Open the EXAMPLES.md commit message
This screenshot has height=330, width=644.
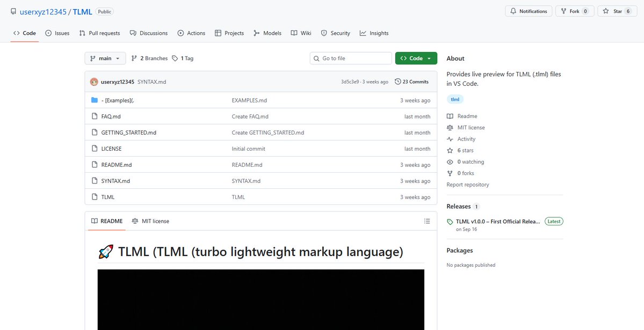click(249, 100)
